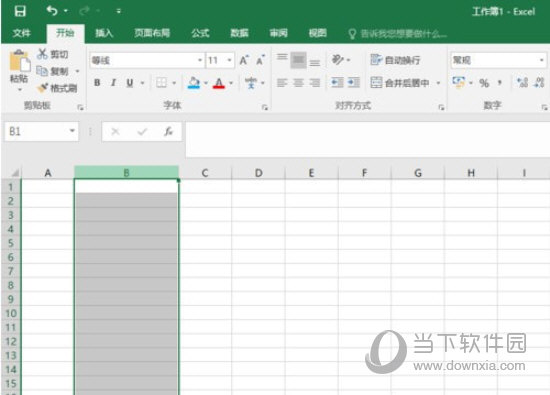550x395 pixels.
Task: Open the 视图 (View) tab
Action: tap(317, 33)
